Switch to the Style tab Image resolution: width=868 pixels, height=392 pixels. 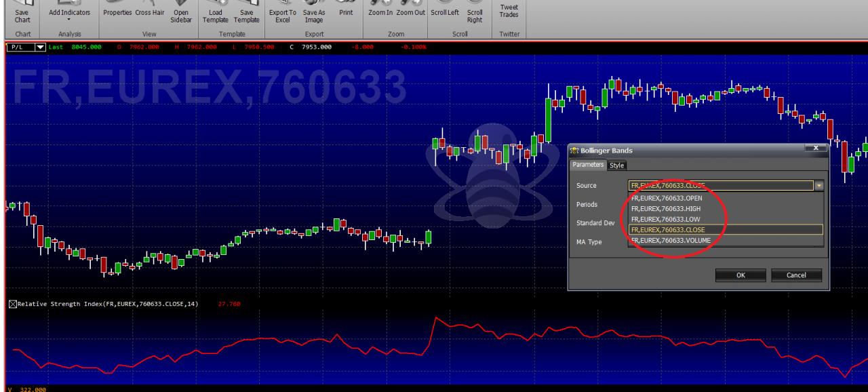616,165
